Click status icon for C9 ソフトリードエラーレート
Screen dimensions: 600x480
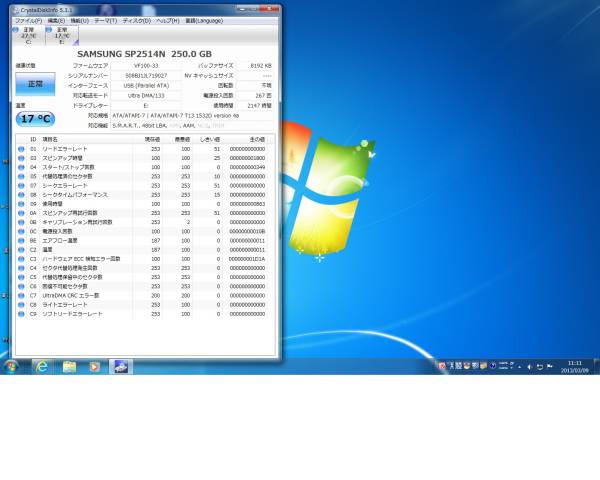pos(21,314)
